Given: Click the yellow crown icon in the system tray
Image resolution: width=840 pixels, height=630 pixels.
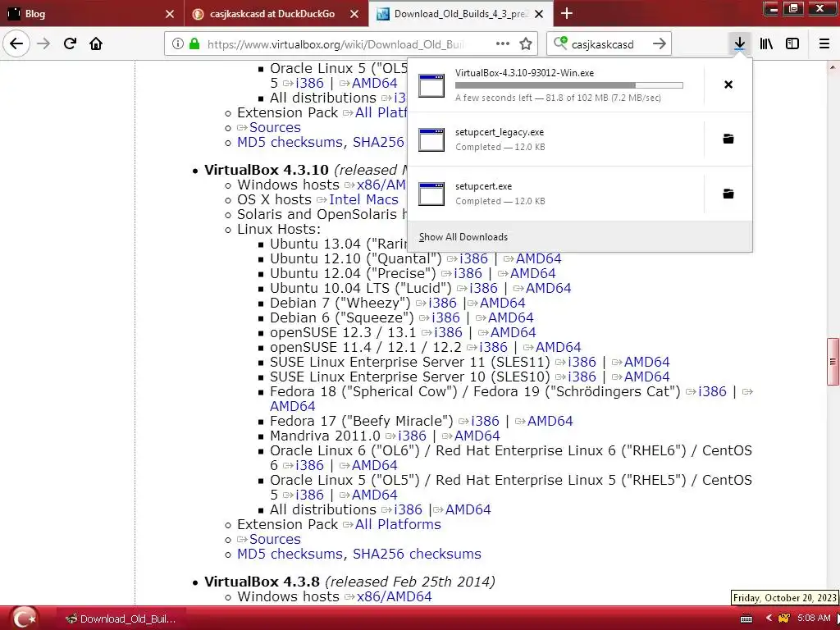Looking at the screenshot, I should tap(783, 619).
